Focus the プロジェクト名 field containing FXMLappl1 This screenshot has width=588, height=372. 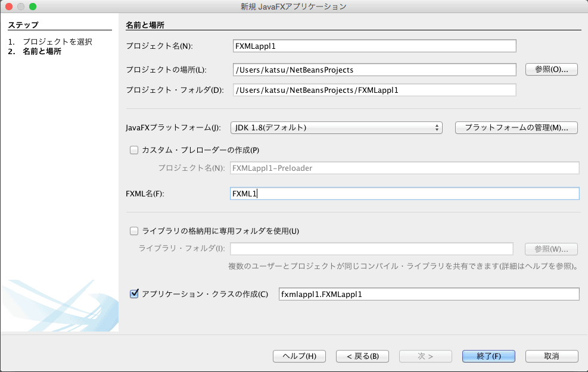[375, 46]
